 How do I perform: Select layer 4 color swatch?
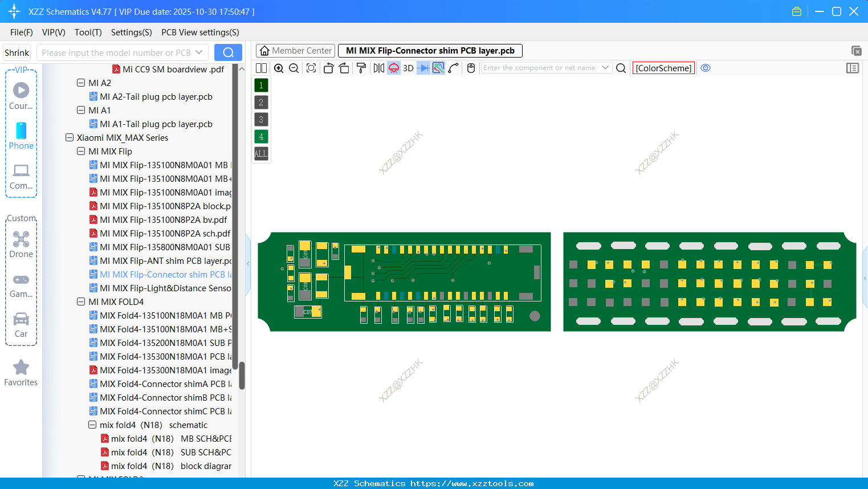click(260, 136)
